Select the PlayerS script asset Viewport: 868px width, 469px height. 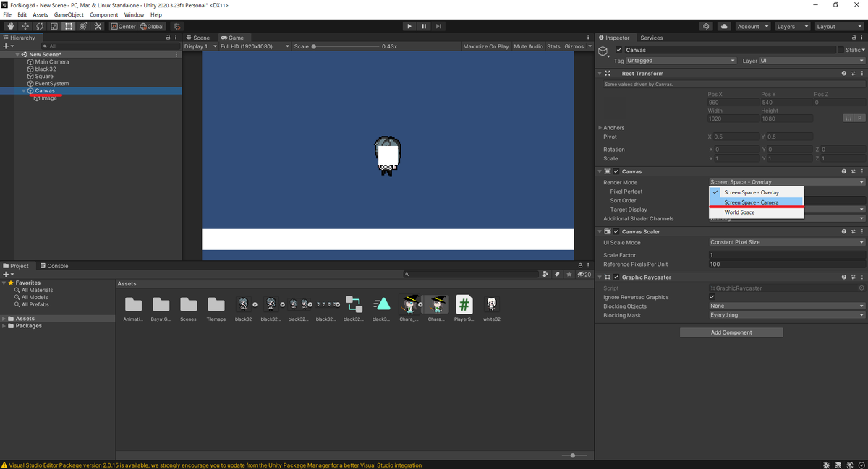[x=464, y=309]
